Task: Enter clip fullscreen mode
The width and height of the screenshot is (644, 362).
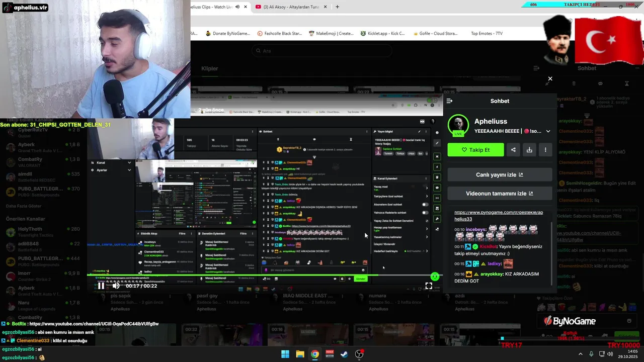Action: [x=429, y=286]
